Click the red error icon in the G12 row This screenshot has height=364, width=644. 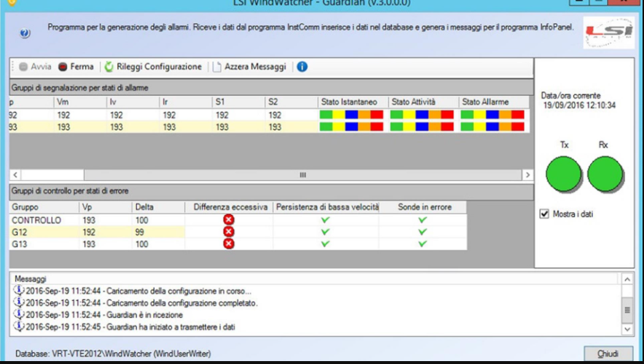coord(229,232)
